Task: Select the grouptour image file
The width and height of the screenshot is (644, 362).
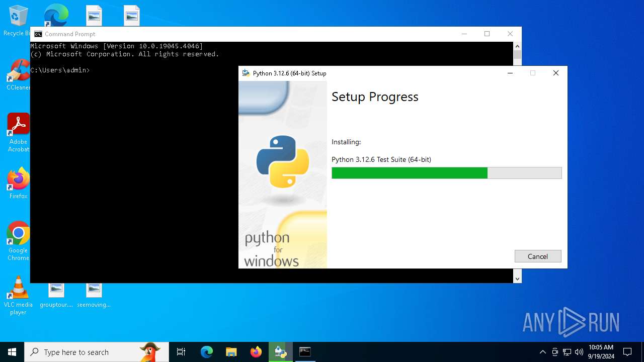Action: (x=56, y=296)
